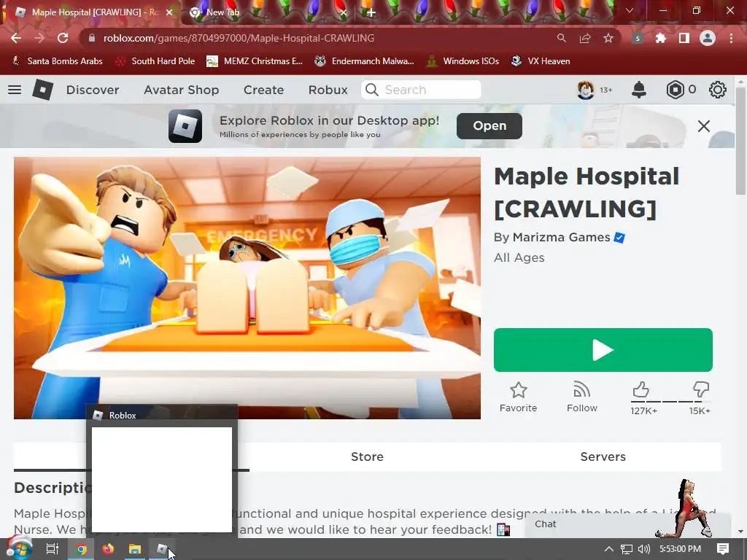
Task: Select the Roblox taskbar preview window
Action: pyautogui.click(x=161, y=472)
